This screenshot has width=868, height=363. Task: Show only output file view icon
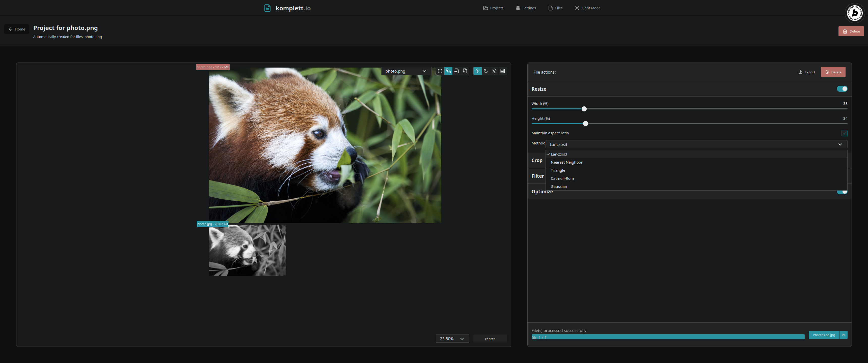(465, 71)
